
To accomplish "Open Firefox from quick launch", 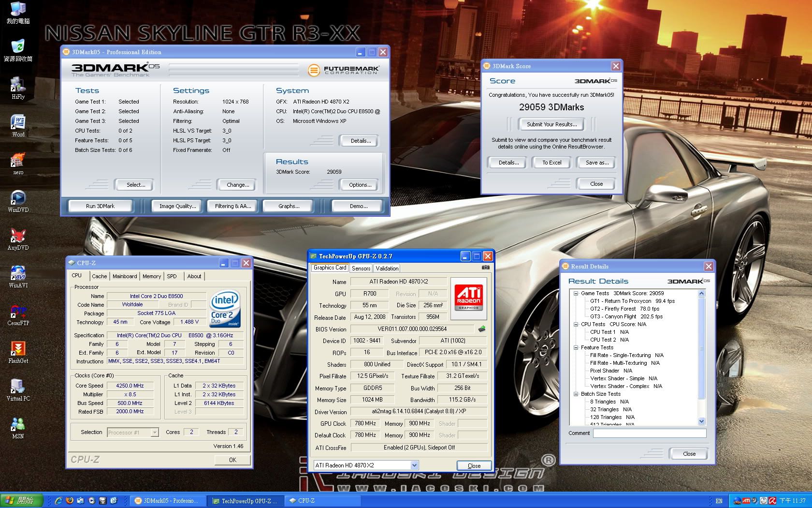I will (70, 501).
